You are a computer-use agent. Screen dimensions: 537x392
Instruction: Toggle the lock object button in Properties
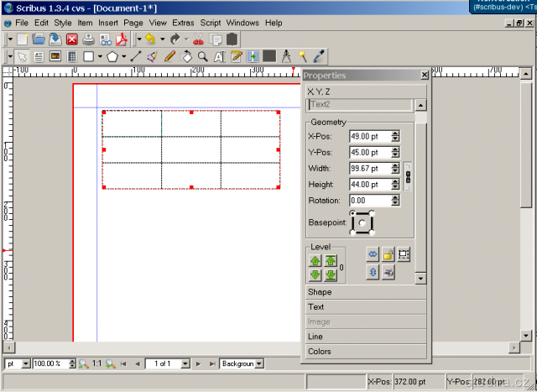point(388,254)
